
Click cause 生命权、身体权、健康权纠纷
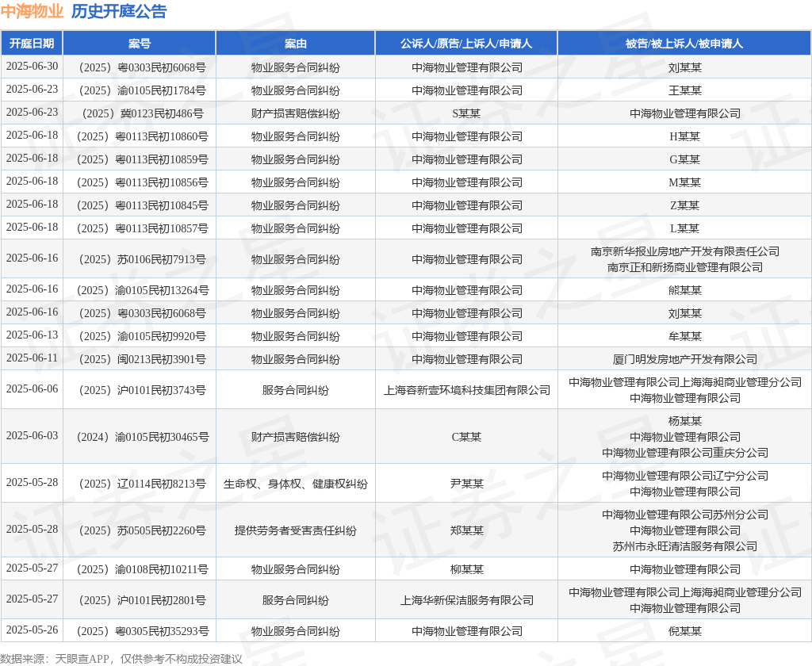(295, 484)
